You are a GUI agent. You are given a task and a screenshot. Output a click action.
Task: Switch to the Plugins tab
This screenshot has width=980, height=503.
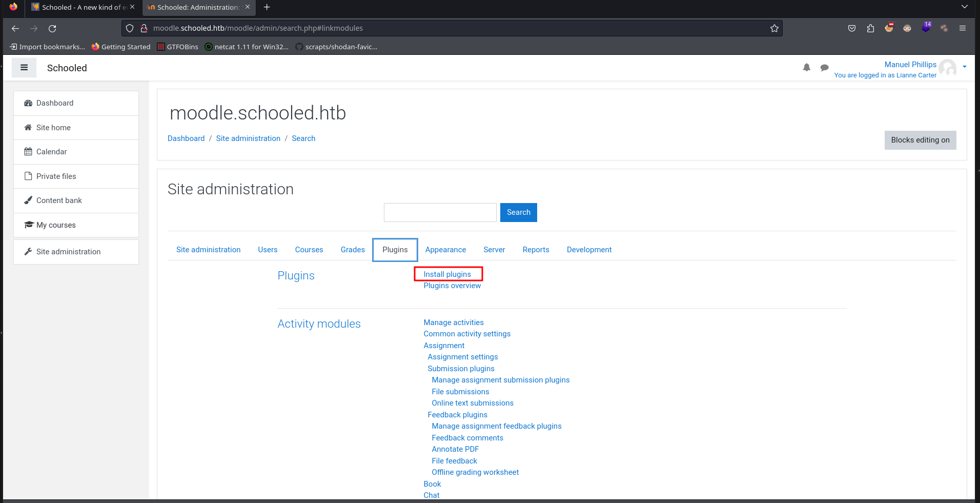[x=395, y=250]
